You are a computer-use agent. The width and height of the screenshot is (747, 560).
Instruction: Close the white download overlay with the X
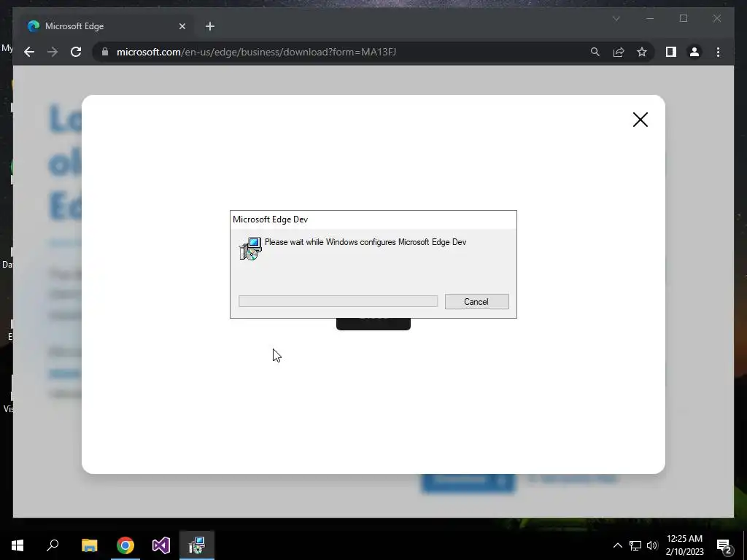640,120
